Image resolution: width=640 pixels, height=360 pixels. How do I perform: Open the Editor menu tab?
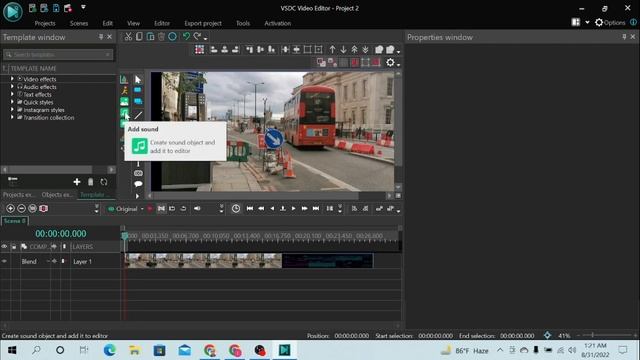162,23
